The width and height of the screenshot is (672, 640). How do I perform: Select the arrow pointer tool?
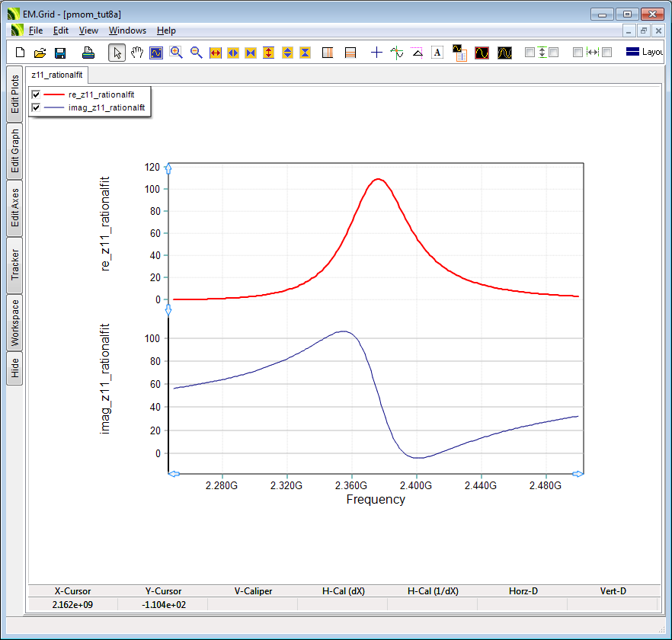point(117,53)
